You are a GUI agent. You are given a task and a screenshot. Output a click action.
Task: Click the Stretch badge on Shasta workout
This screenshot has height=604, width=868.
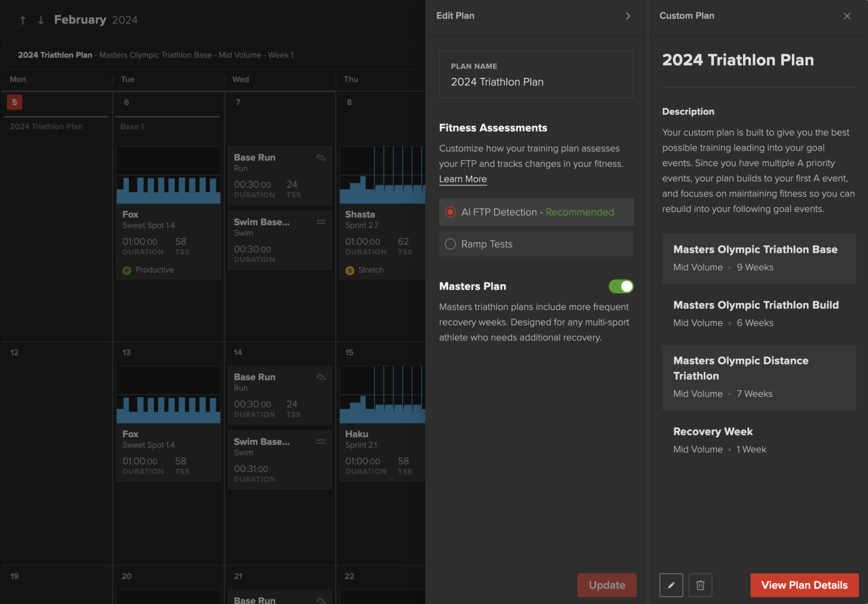(x=364, y=270)
